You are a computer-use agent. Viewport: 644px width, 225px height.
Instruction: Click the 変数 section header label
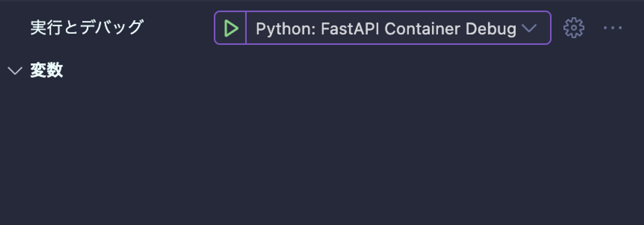click(46, 71)
